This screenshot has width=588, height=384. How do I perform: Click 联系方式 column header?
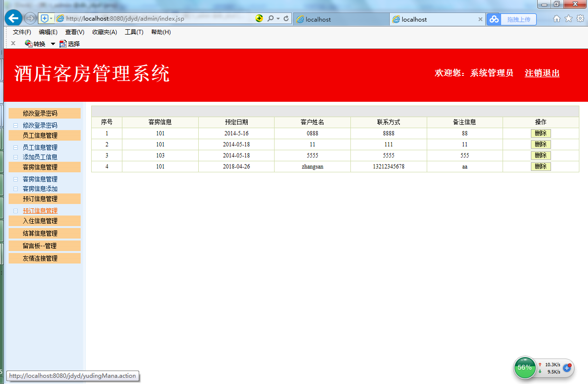point(389,122)
